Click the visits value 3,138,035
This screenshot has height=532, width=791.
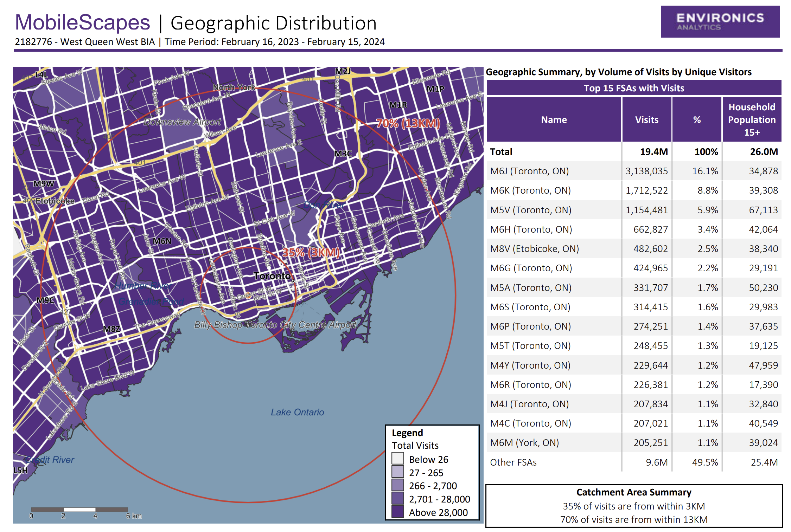(646, 171)
